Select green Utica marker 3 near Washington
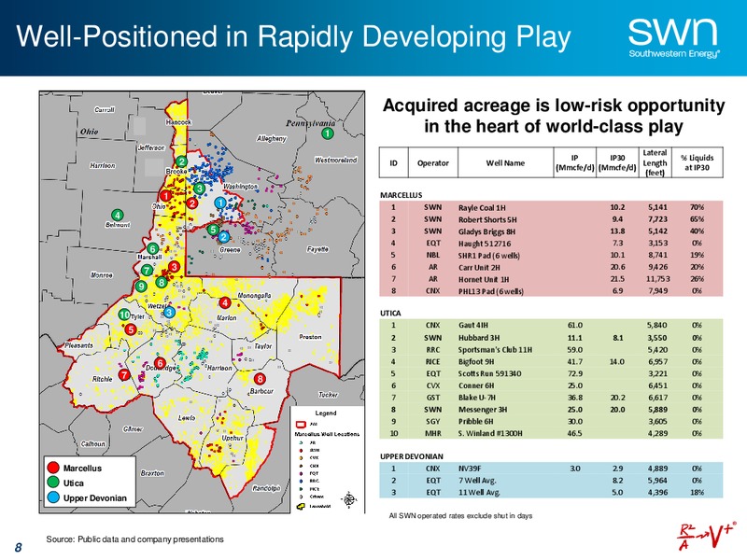747x560 pixels. 200,189
